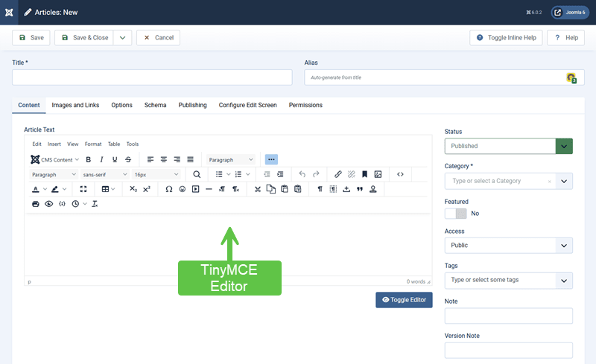Click the Cancel button
This screenshot has width=596, height=364.
point(158,38)
